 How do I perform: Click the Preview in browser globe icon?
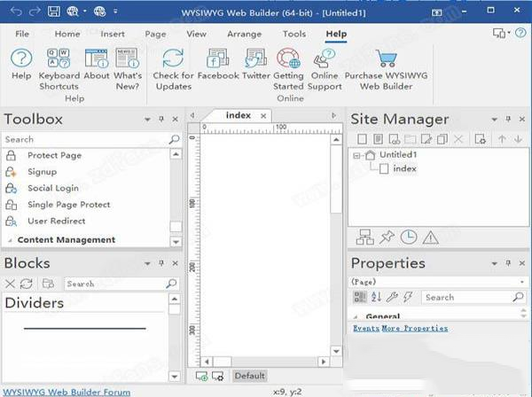73,12
